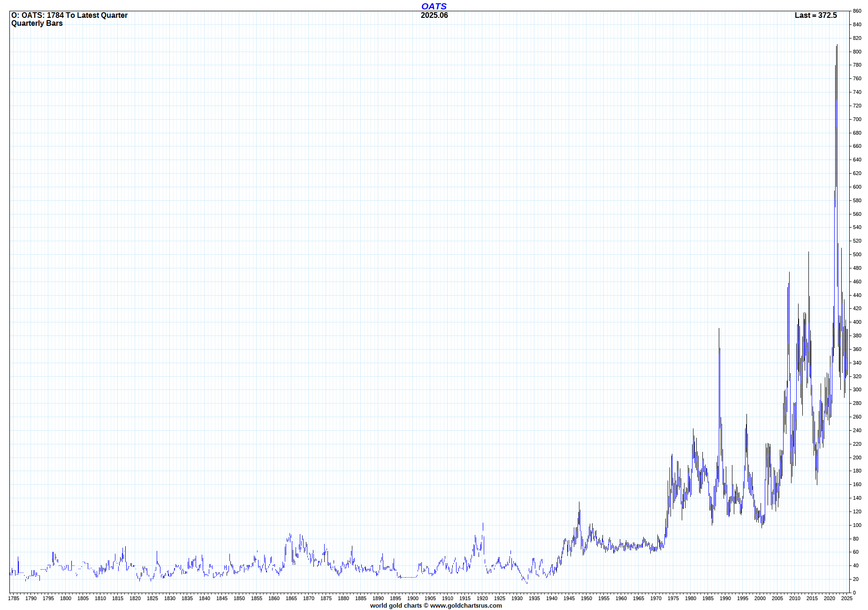
Task: Click the 1900 x-axis year label
Action: coord(413,598)
